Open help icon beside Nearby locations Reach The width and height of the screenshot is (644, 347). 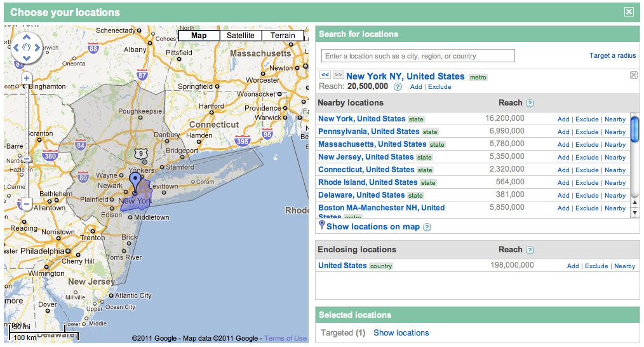[530, 103]
